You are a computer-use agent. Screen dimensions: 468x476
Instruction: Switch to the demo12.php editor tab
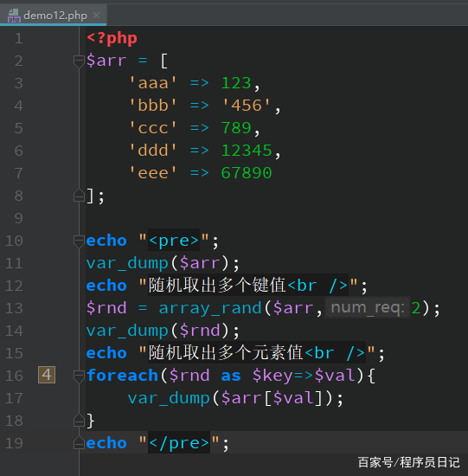[x=53, y=16]
